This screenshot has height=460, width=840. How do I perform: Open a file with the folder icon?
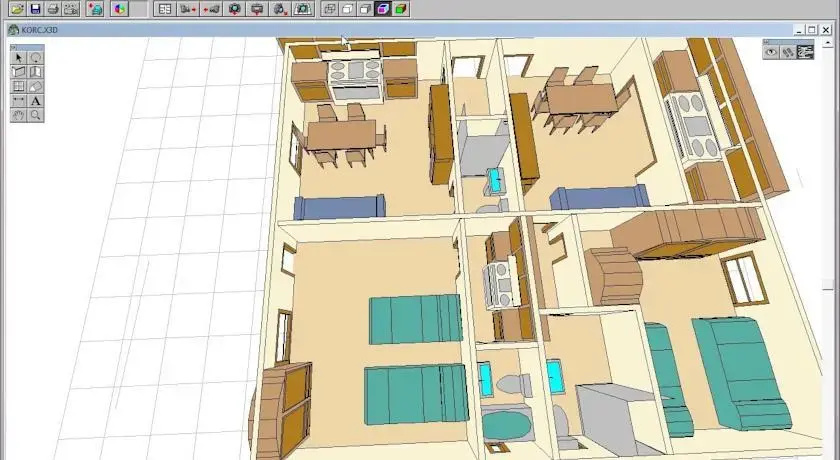coord(17,9)
